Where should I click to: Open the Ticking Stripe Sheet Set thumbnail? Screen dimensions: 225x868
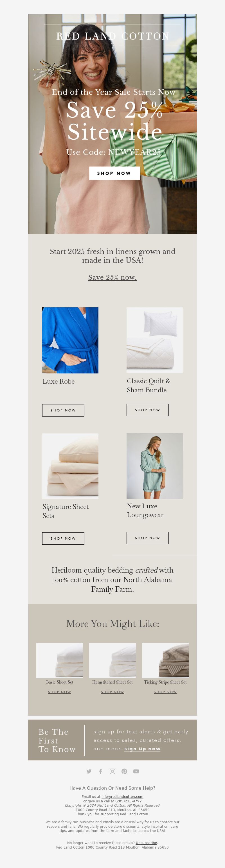point(165,660)
